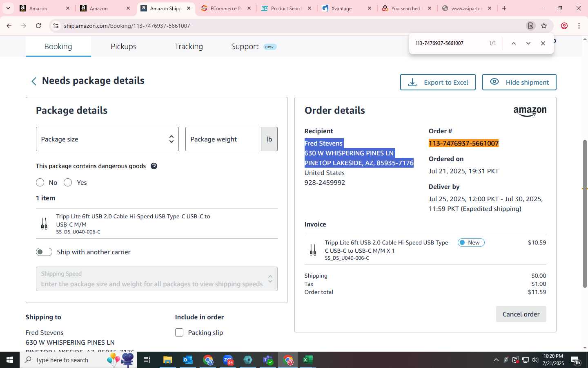Switch to the Tracking tab
Screen dimensions: 588x368
pos(189,47)
